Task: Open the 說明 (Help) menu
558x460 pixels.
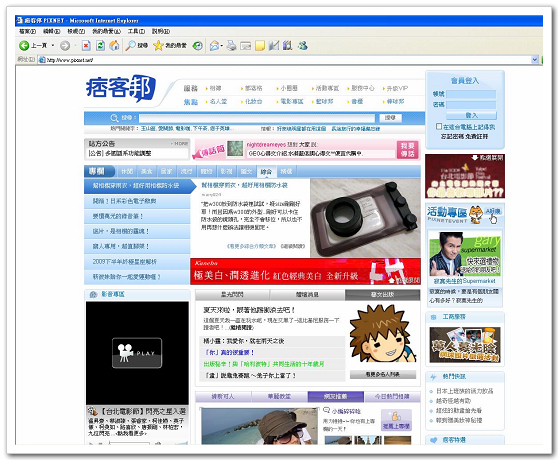Action: (x=161, y=31)
